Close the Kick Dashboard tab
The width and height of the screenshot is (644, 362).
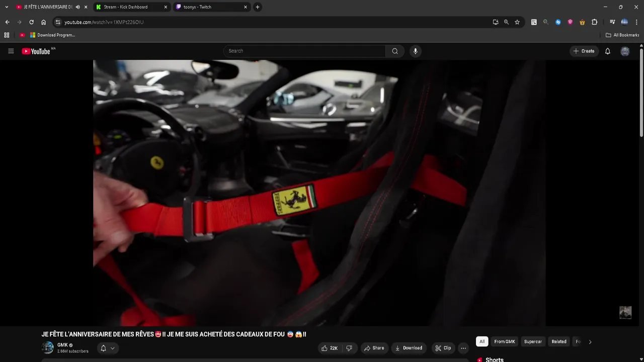pos(166,7)
